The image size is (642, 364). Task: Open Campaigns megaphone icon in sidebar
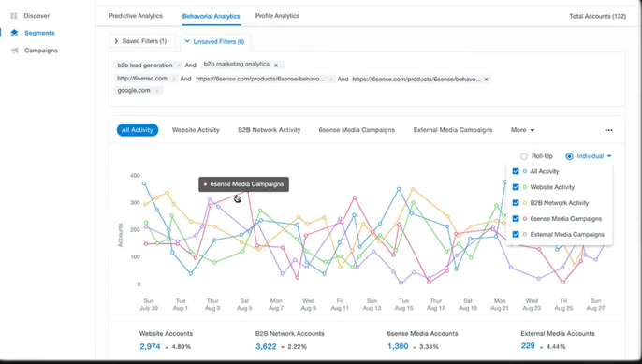(x=14, y=51)
